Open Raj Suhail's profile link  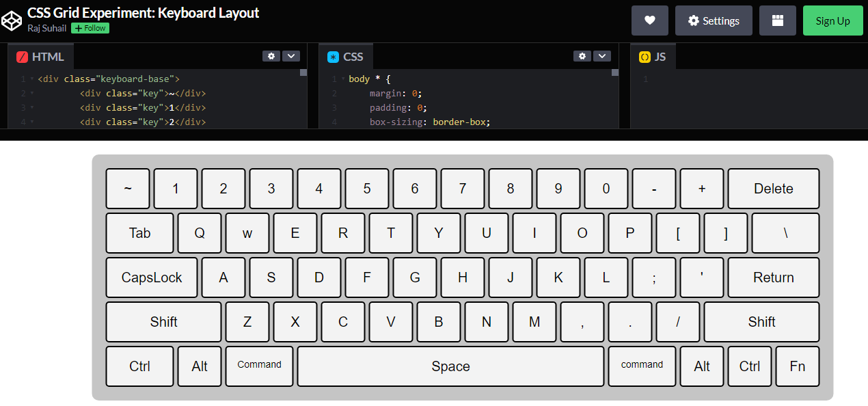pyautogui.click(x=47, y=28)
